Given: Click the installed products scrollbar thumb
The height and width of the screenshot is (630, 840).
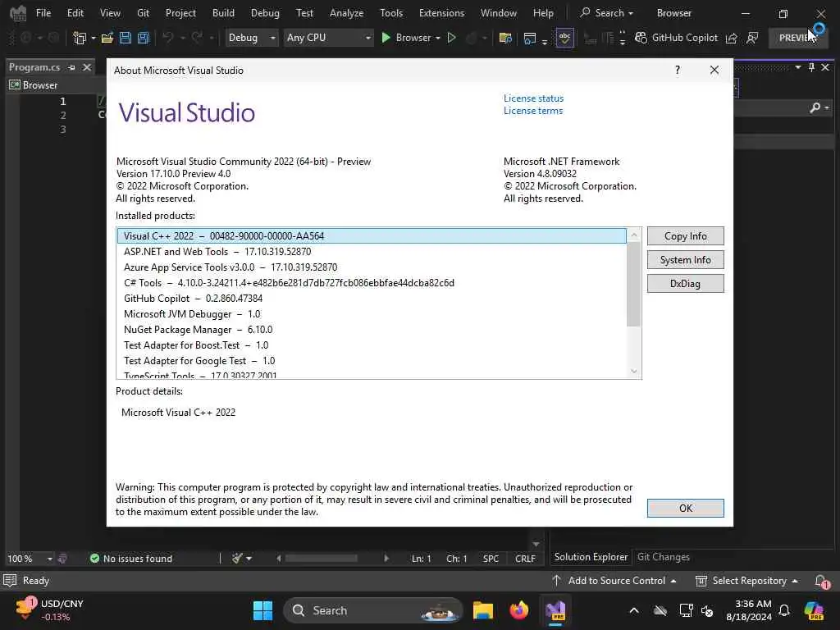Looking at the screenshot, I should (x=634, y=284).
